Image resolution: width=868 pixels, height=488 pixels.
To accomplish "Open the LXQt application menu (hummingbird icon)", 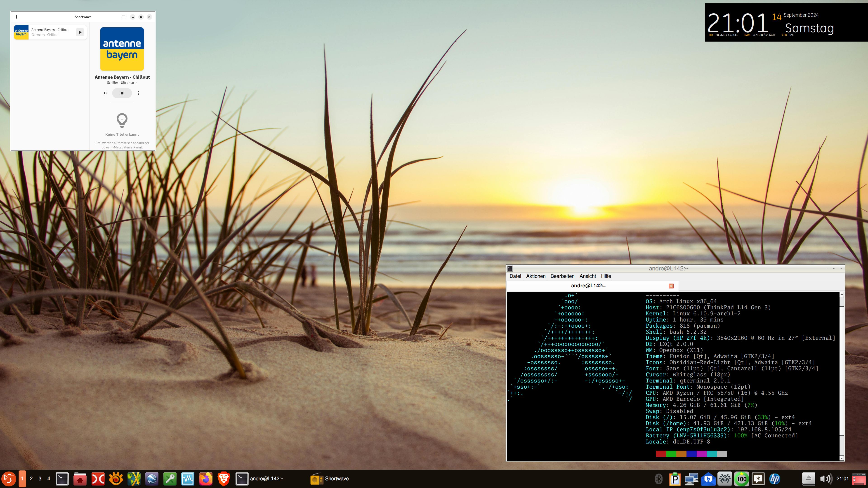I will [x=8, y=479].
